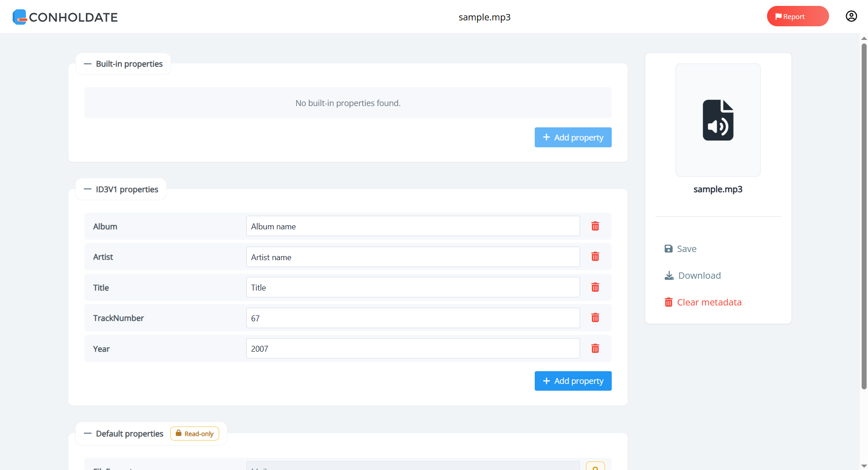Remove the TrackNumber property via trash icon

[x=595, y=318]
